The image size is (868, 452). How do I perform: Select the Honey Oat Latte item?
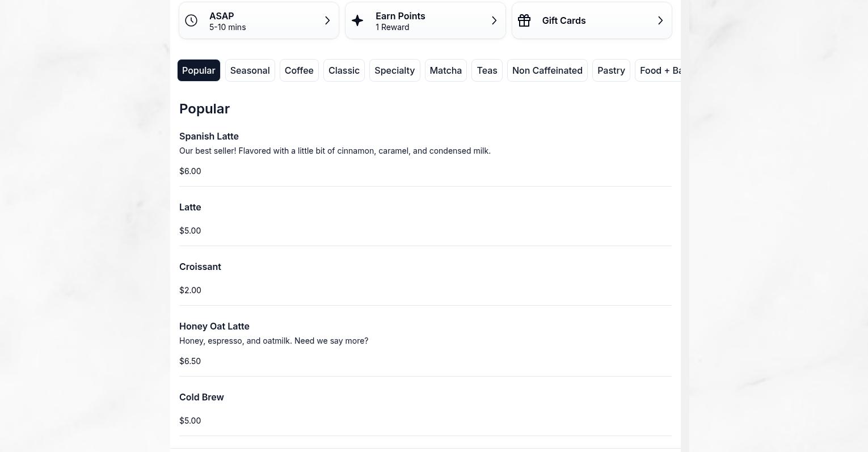pos(214,326)
